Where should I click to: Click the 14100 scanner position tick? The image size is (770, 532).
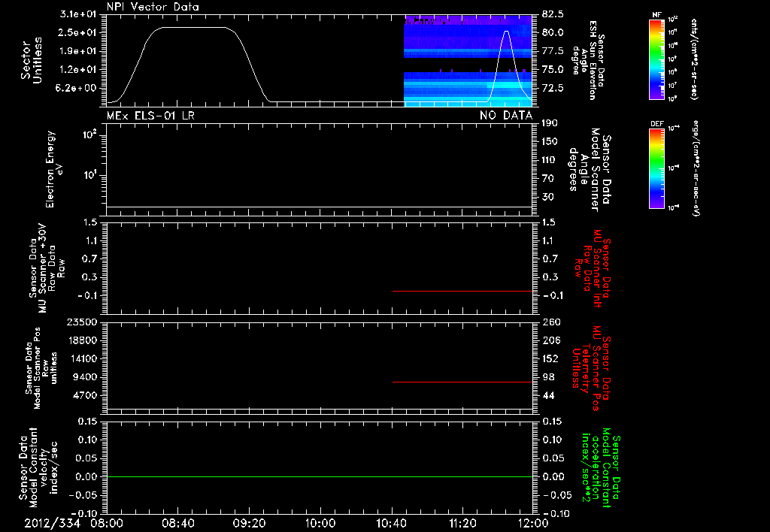coord(82,358)
